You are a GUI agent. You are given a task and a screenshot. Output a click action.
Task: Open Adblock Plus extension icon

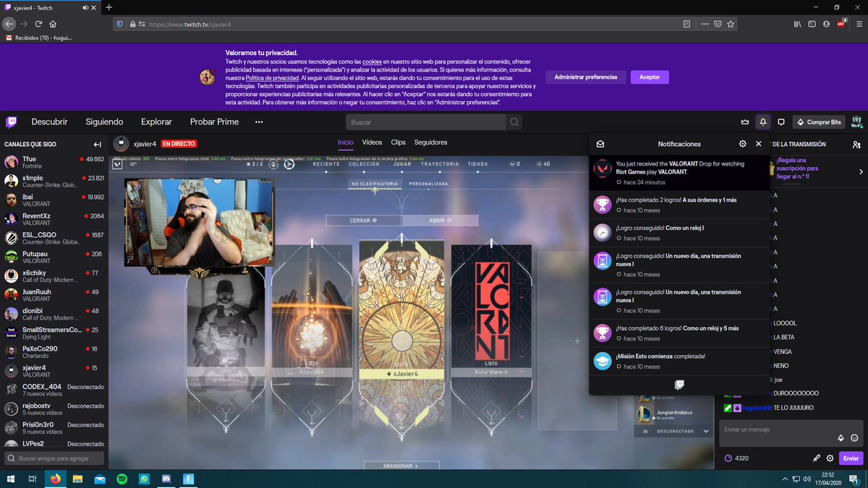[841, 24]
